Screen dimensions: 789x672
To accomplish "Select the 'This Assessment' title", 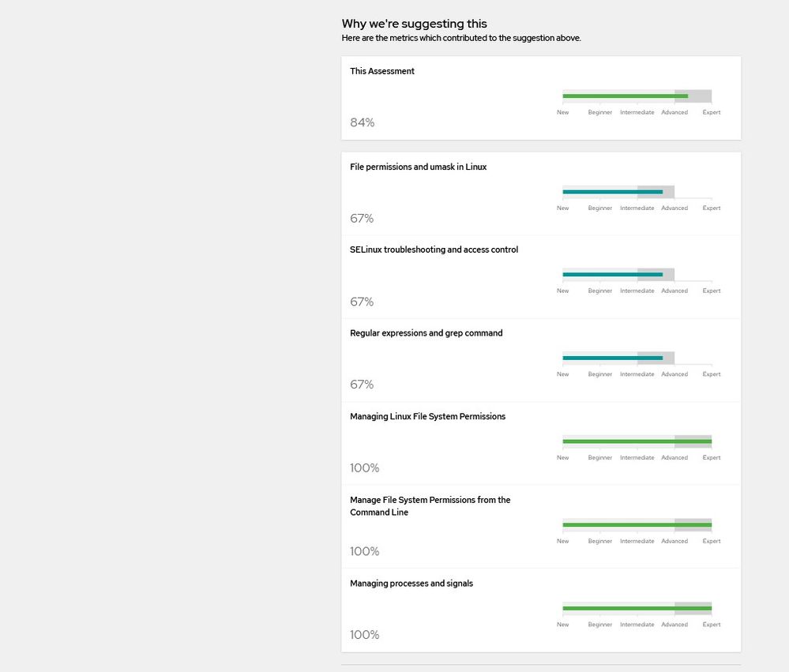I will point(382,71).
